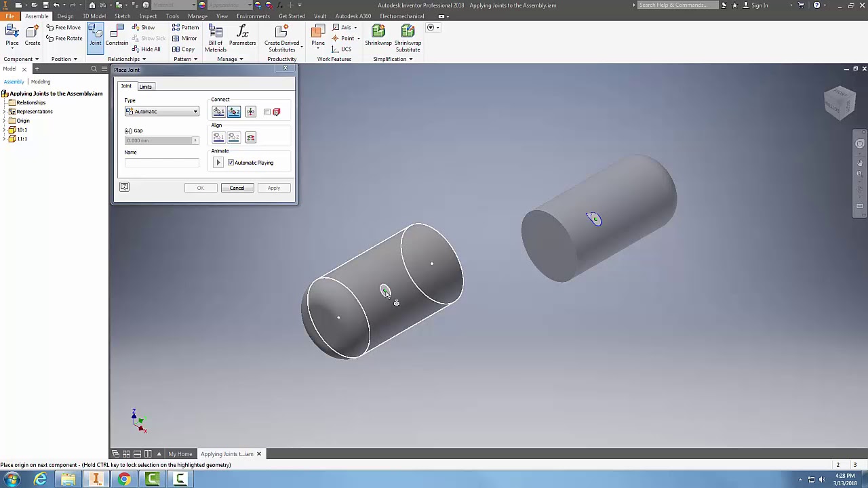Switch to the Limits tab

pos(146,87)
